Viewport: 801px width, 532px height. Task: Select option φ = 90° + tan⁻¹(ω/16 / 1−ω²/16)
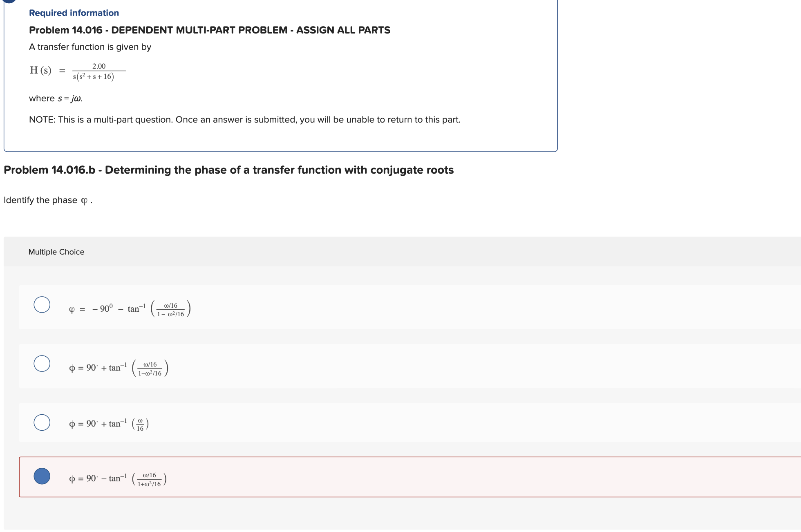tap(42, 363)
